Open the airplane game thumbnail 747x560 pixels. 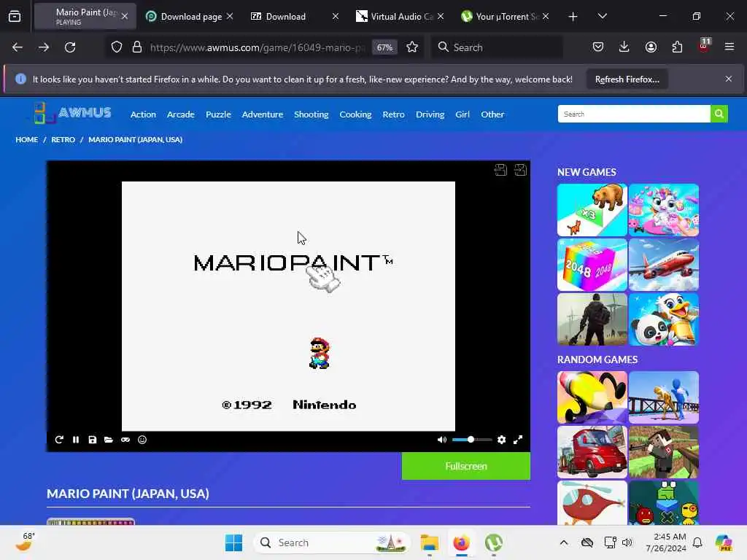pos(664,265)
